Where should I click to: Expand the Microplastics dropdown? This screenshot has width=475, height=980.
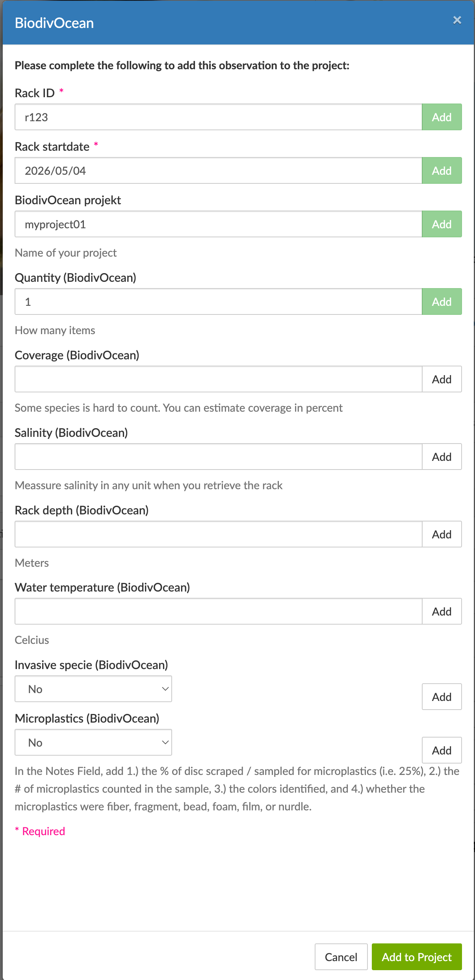point(93,742)
